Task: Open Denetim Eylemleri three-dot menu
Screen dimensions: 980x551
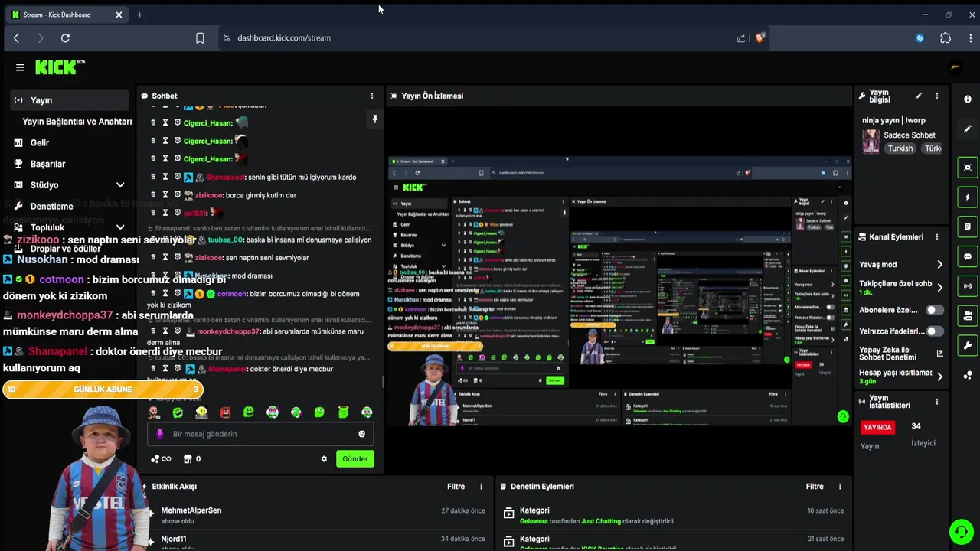Action: click(840, 487)
